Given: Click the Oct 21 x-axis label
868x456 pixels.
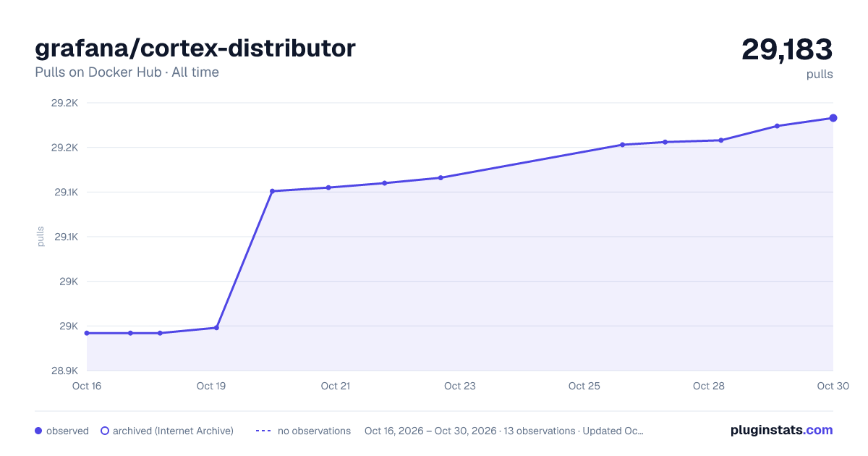Looking at the screenshot, I should (x=336, y=386).
